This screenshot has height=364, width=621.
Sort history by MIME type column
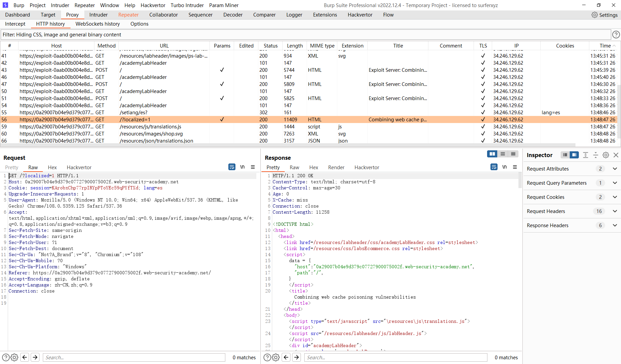pos(322,46)
